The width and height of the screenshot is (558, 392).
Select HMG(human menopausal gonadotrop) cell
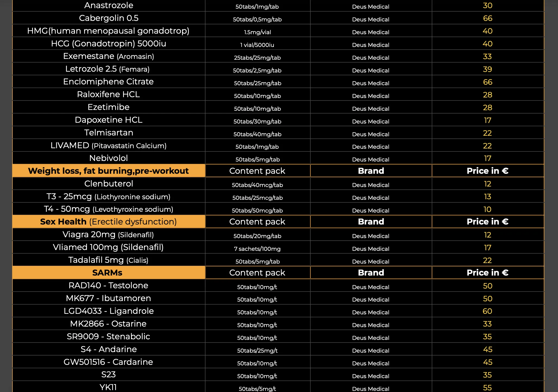tap(109, 31)
